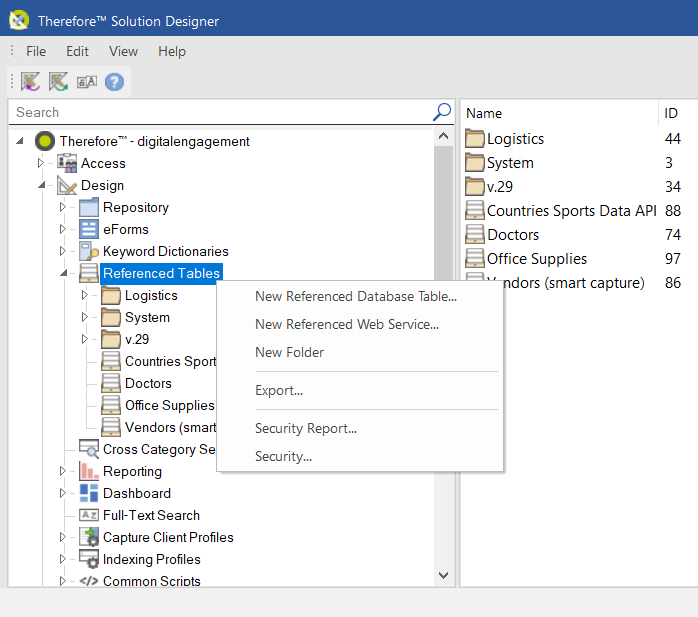Viewport: 698px width, 617px height.
Task: Expand the Logistics folder in tree
Action: click(85, 295)
